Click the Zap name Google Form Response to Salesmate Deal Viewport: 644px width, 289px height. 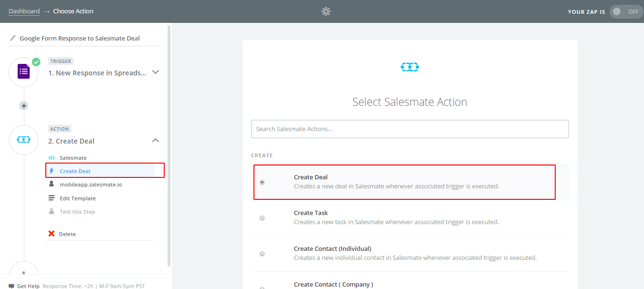pos(80,38)
